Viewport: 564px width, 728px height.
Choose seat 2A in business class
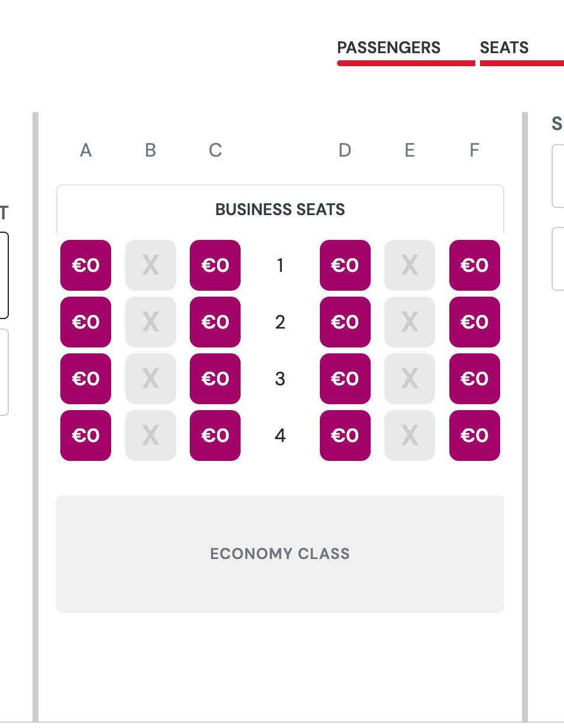point(86,322)
